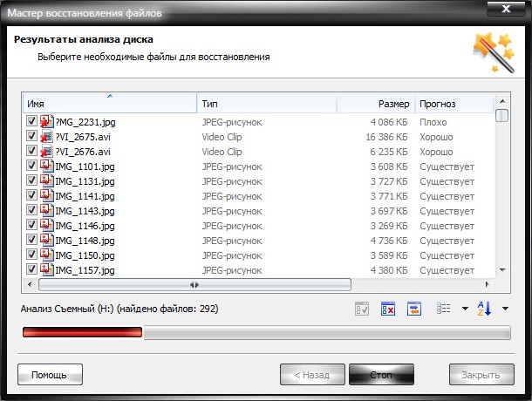Click the Стоп button
Viewport: 532px width, 401px height.
[x=381, y=375]
